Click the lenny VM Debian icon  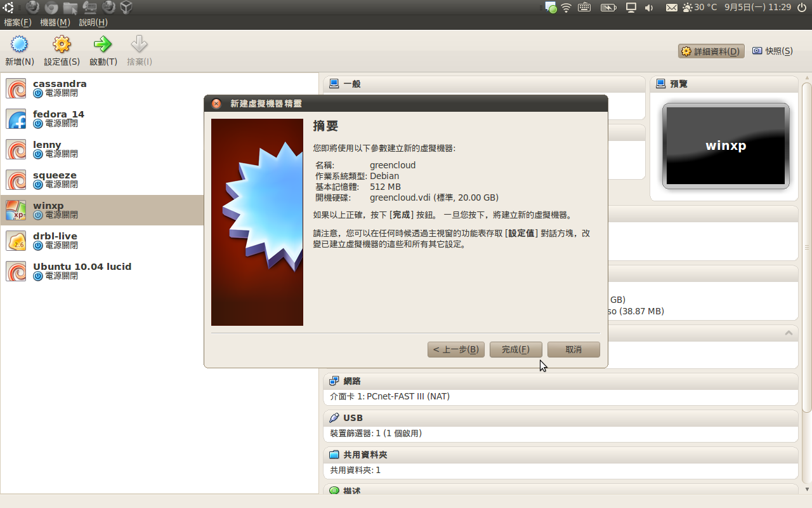[x=16, y=149]
